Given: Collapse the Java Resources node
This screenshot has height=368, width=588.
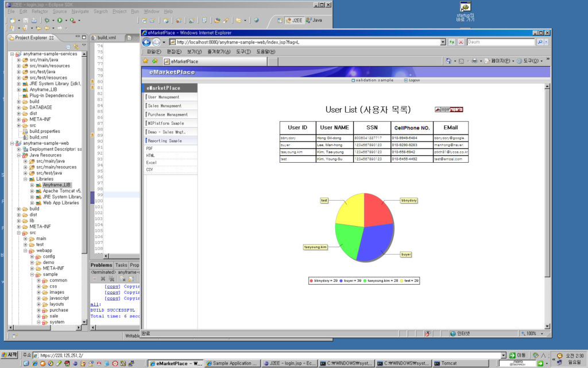Looking at the screenshot, I should click(x=19, y=155).
